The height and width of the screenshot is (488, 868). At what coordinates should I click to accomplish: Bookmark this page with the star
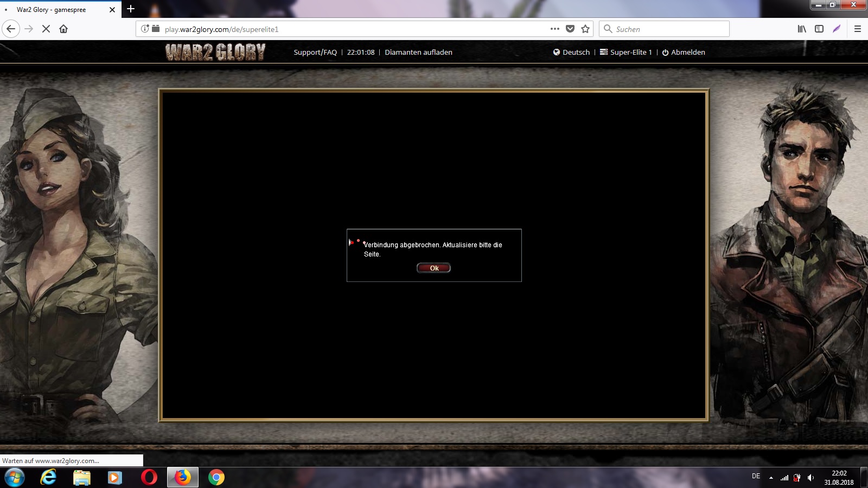(x=585, y=29)
